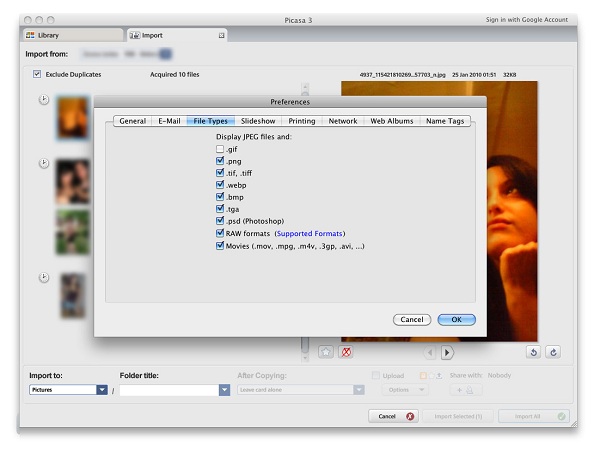Click Cancel in Preferences dialog
This screenshot has height=451, width=600.
412,319
